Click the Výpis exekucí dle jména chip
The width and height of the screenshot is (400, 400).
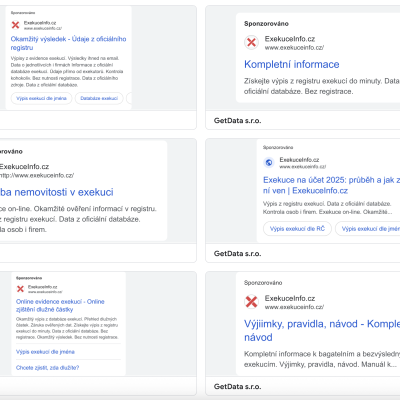click(x=41, y=98)
